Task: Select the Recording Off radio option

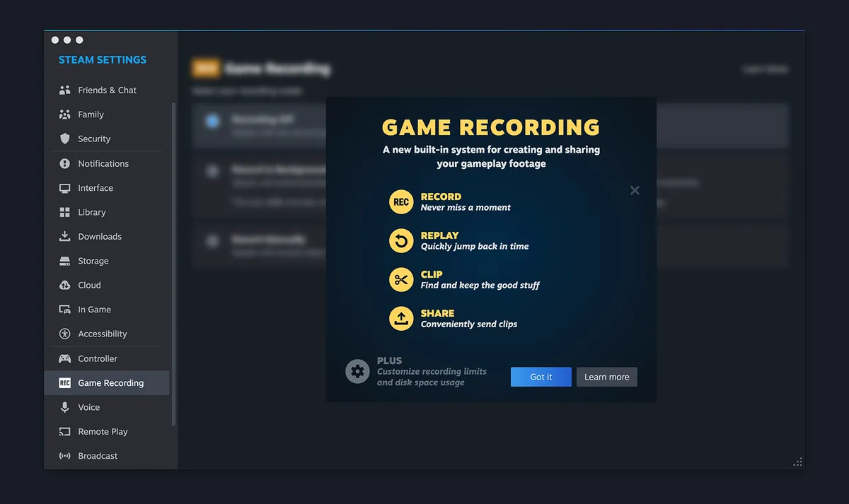Action: pos(212,121)
